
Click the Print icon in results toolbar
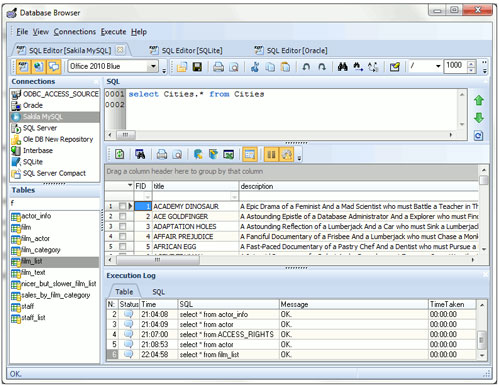[162, 154]
